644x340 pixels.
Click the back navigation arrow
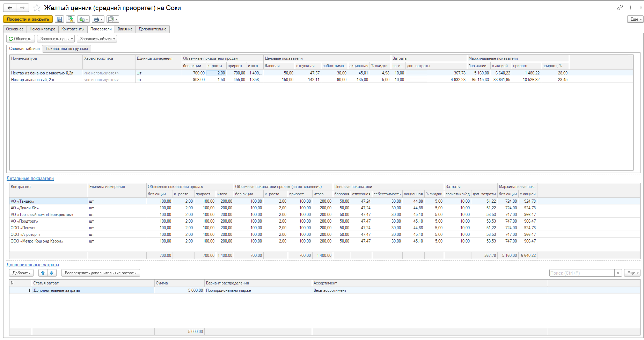coord(10,8)
